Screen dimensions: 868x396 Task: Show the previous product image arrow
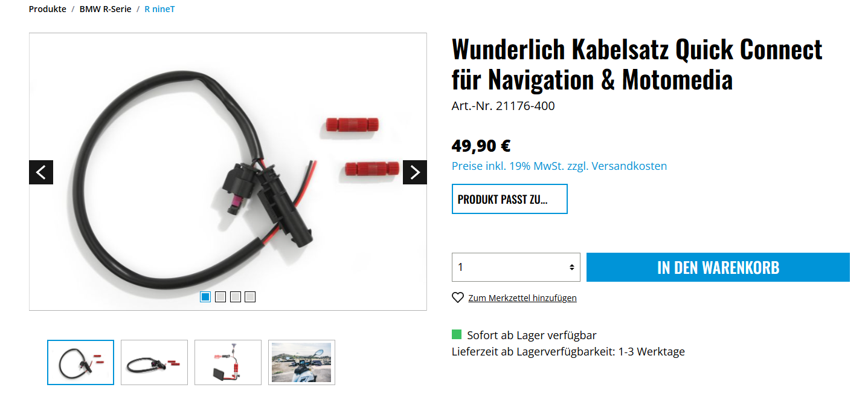coord(41,172)
